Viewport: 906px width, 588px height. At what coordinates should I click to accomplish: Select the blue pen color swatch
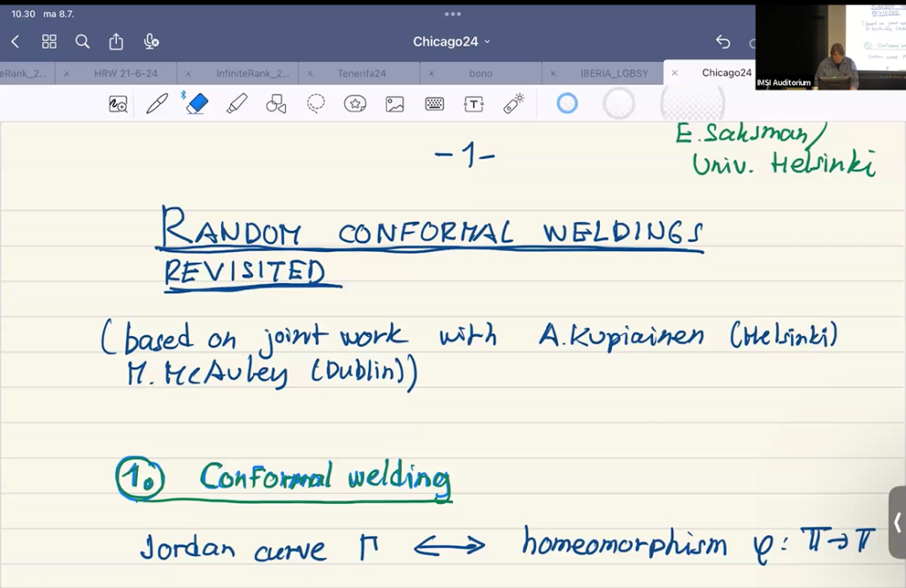tap(567, 103)
